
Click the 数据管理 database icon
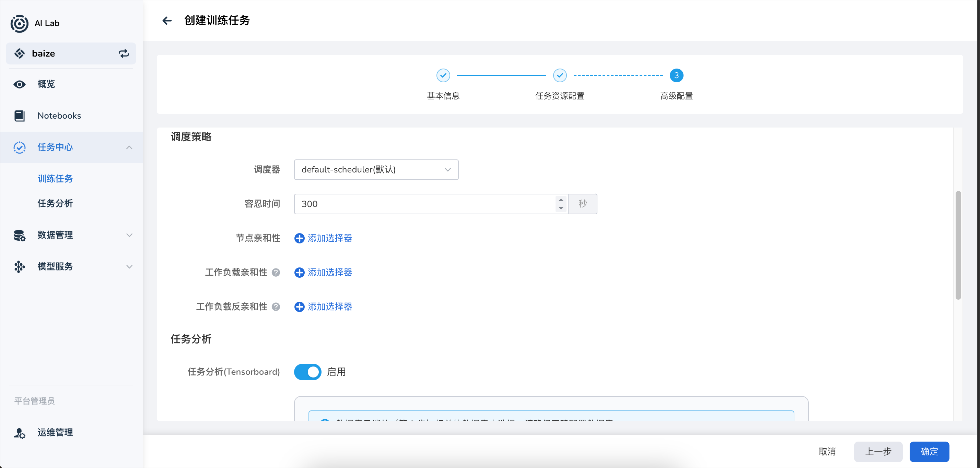(x=20, y=235)
